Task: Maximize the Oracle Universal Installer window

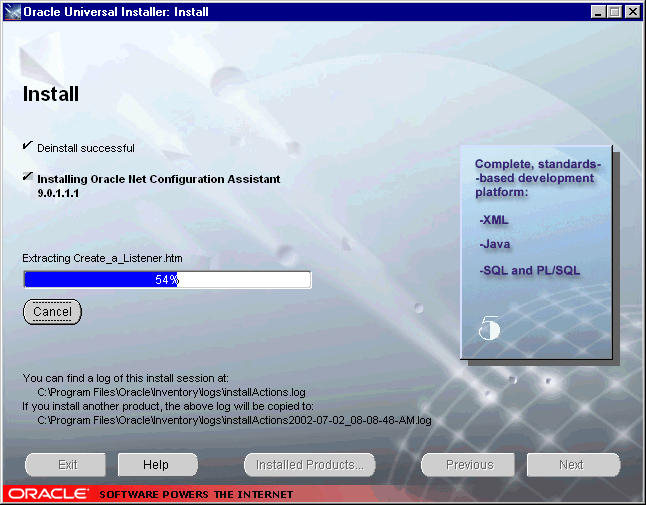Action: (x=614, y=12)
